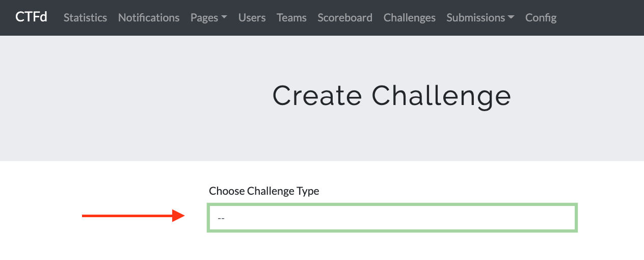
Task: Click the caret arrow beside Submissions
Action: click(x=511, y=17)
